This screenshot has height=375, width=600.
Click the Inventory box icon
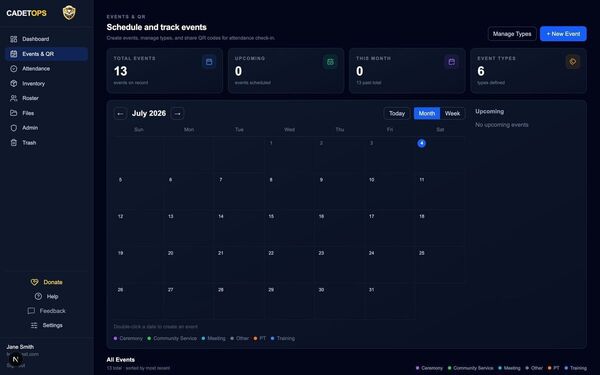pyautogui.click(x=14, y=83)
